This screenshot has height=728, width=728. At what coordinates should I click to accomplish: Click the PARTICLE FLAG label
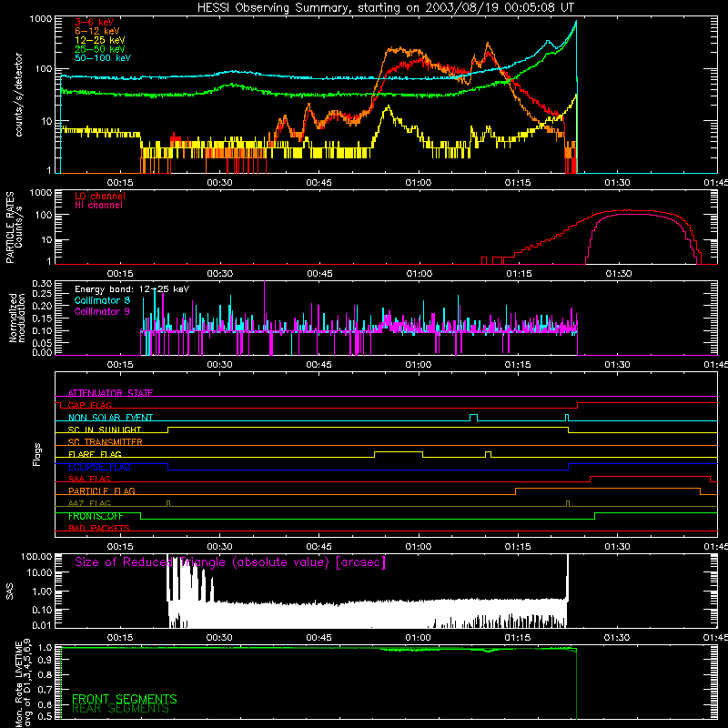tap(102, 490)
